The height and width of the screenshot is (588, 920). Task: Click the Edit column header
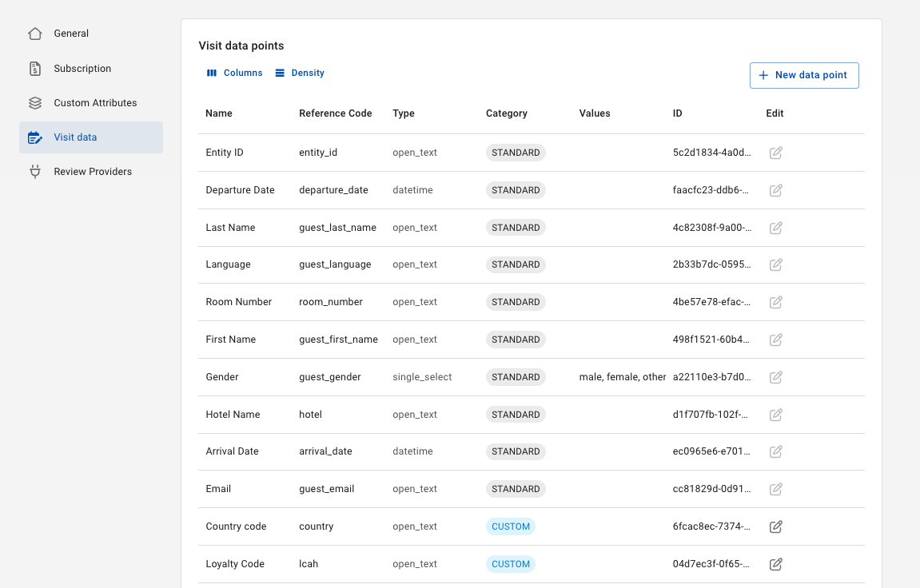point(775,113)
